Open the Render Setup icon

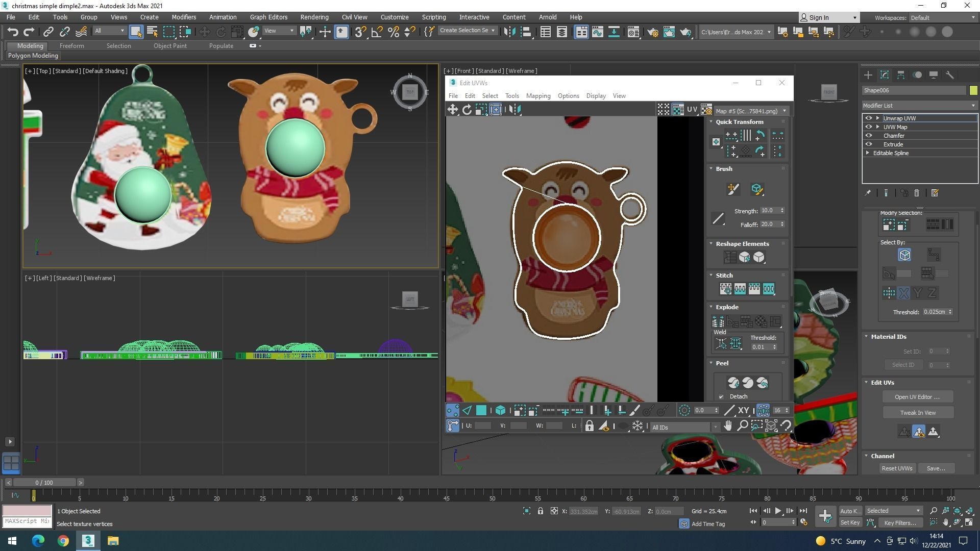tap(652, 32)
